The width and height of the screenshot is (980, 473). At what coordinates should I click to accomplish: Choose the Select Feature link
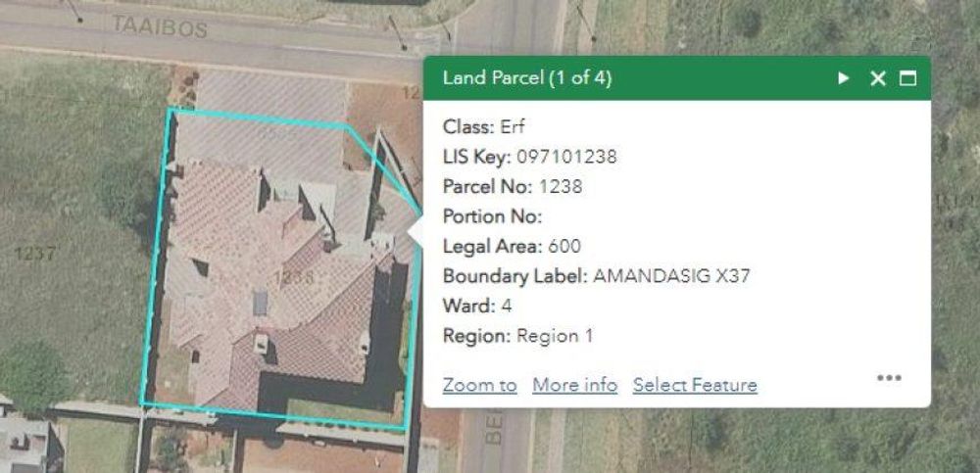click(x=695, y=385)
